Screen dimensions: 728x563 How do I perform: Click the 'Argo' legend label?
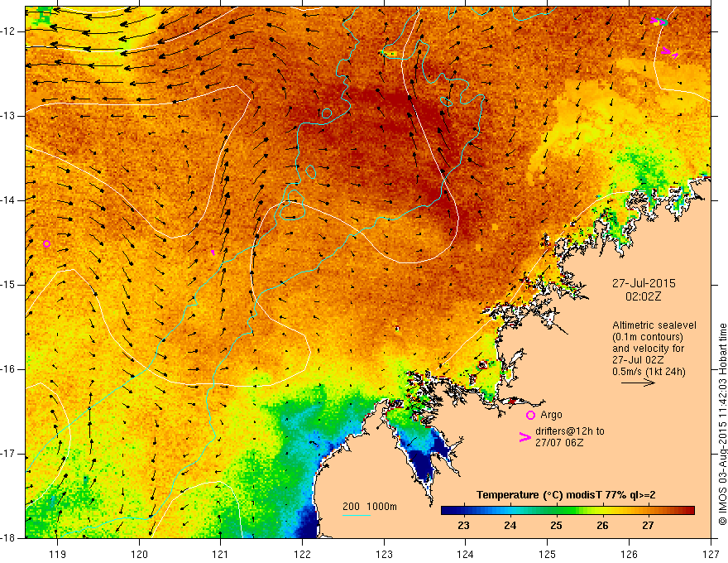(x=551, y=415)
